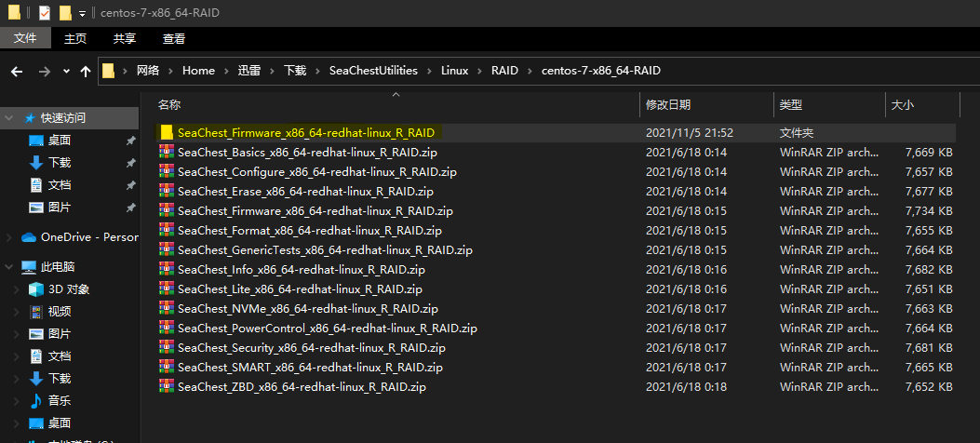Expand the chevron after 下載 in breadcrumb
The width and height of the screenshot is (980, 443).
click(x=318, y=71)
